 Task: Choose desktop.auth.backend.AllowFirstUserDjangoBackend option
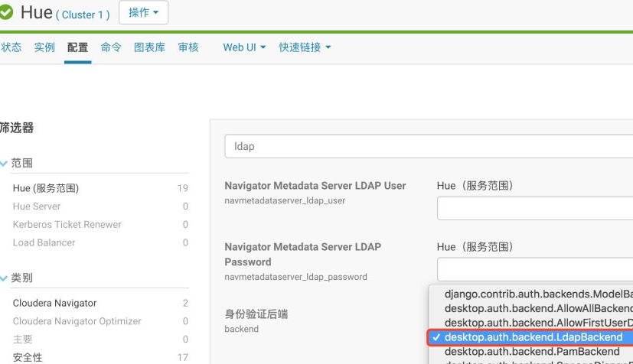[x=538, y=323]
